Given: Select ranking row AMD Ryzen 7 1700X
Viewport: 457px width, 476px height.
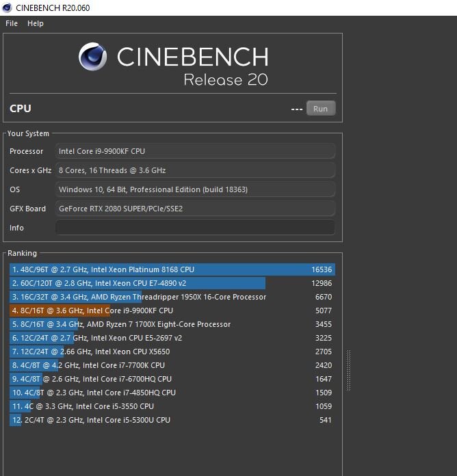Looking at the screenshot, I should (x=172, y=324).
